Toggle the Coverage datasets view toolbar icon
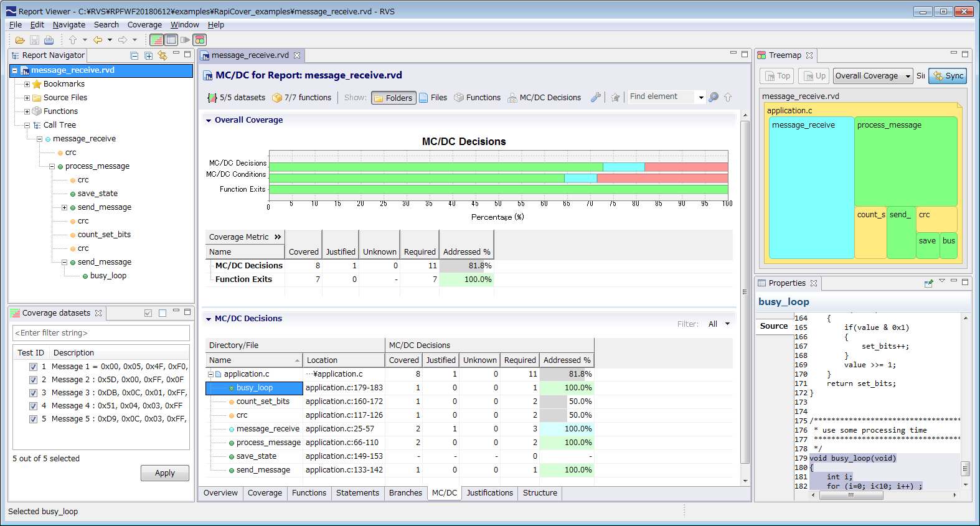The width and height of the screenshot is (980, 526). click(156, 40)
